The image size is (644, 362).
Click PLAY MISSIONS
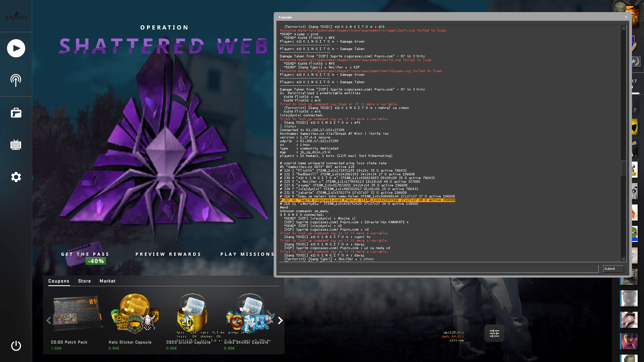247,254
